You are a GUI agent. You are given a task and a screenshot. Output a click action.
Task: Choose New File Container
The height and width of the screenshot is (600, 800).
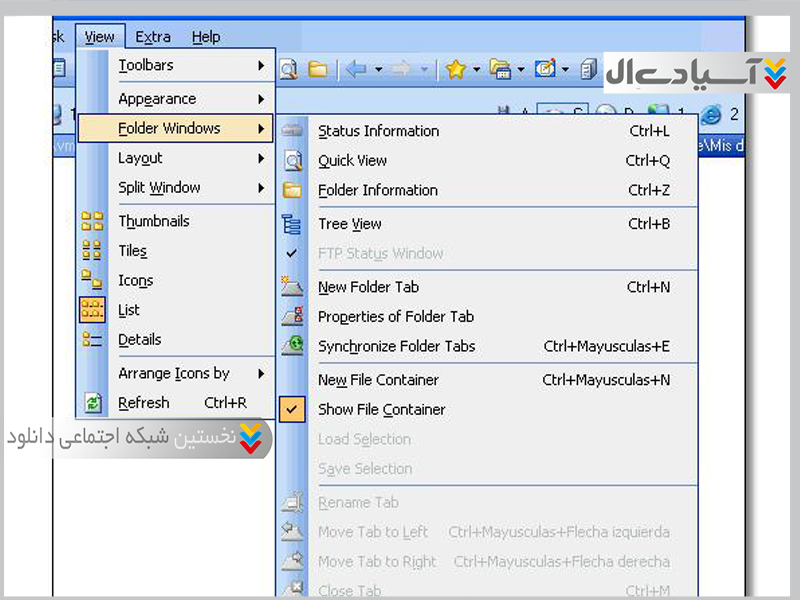tap(378, 380)
